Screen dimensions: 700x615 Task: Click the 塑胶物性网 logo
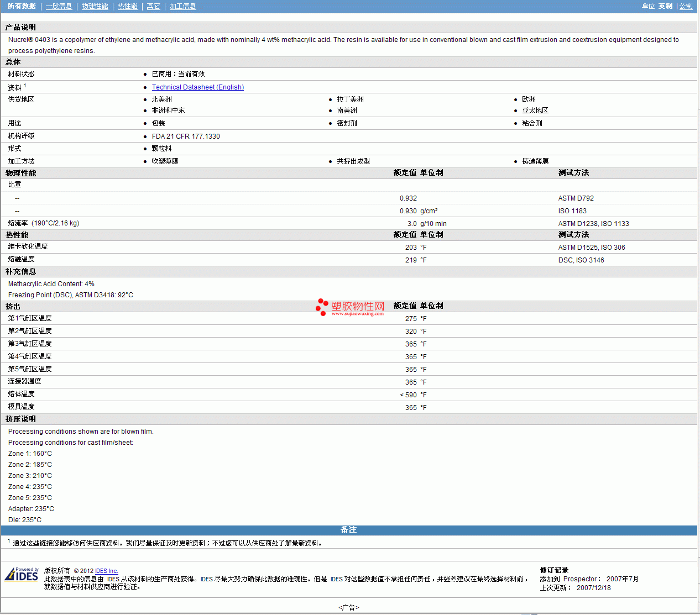(x=350, y=308)
